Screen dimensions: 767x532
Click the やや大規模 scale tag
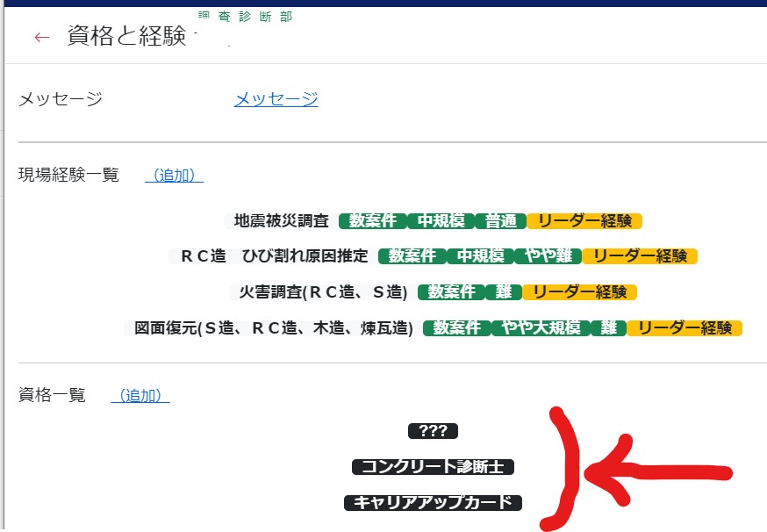541,328
